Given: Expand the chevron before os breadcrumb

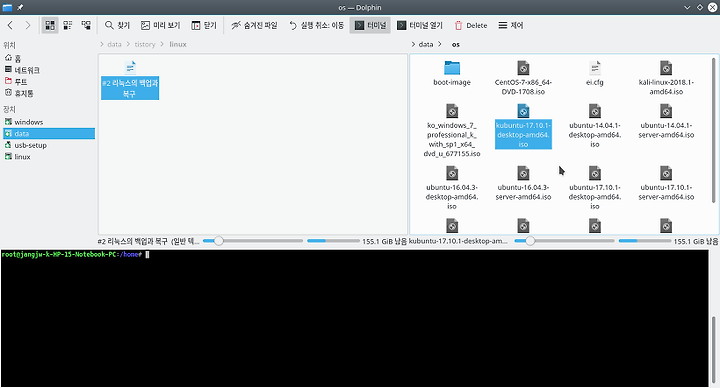Looking at the screenshot, I should (440, 44).
